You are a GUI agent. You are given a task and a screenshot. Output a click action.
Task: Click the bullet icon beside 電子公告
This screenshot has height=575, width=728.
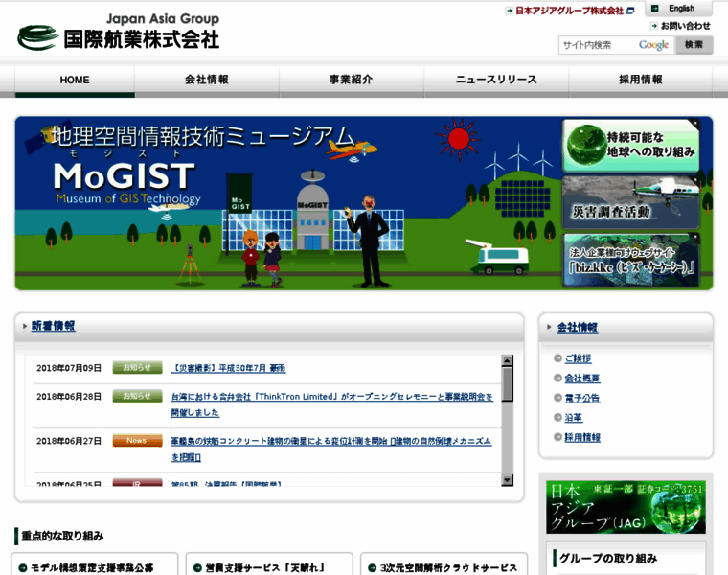point(557,398)
